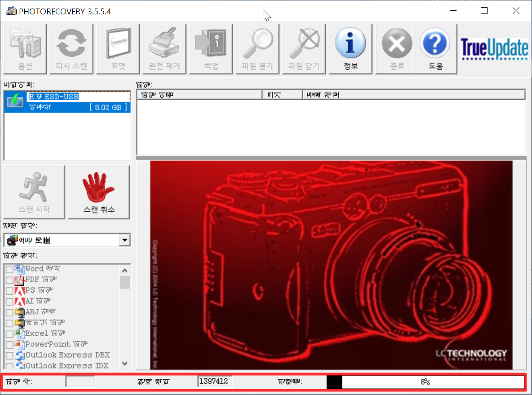Toggle checkbox below the ARJ entry
The width and height of the screenshot is (532, 395).
(9, 324)
